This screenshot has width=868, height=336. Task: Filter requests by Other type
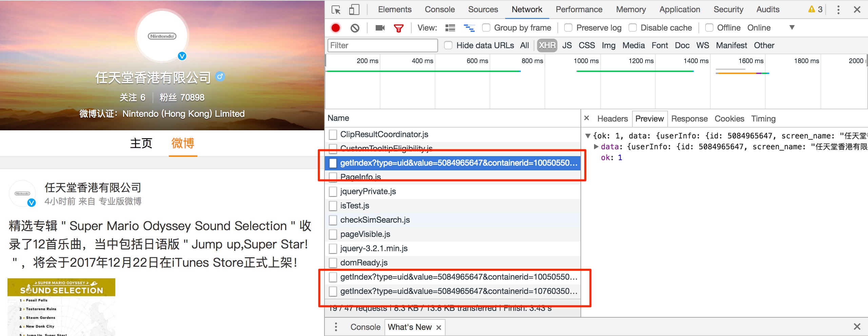pos(764,45)
